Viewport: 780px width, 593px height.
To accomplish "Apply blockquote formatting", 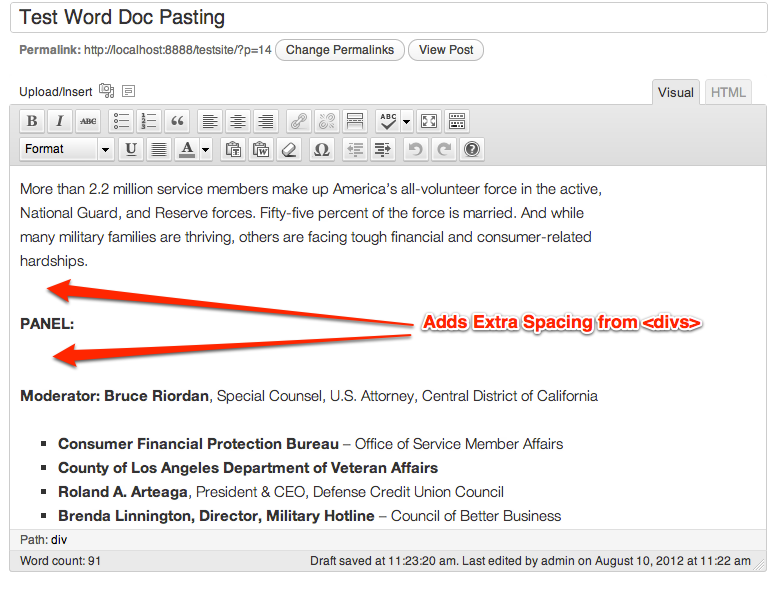I will coord(177,121).
